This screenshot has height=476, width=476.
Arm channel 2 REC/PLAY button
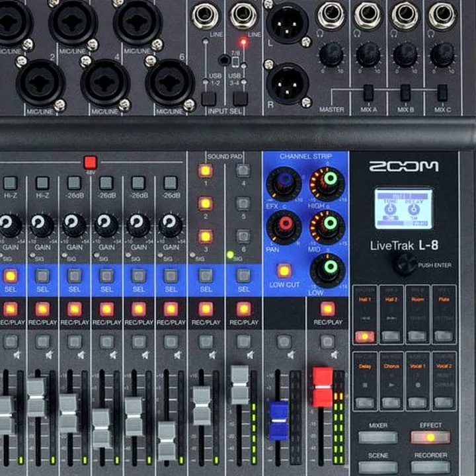[x=42, y=309]
